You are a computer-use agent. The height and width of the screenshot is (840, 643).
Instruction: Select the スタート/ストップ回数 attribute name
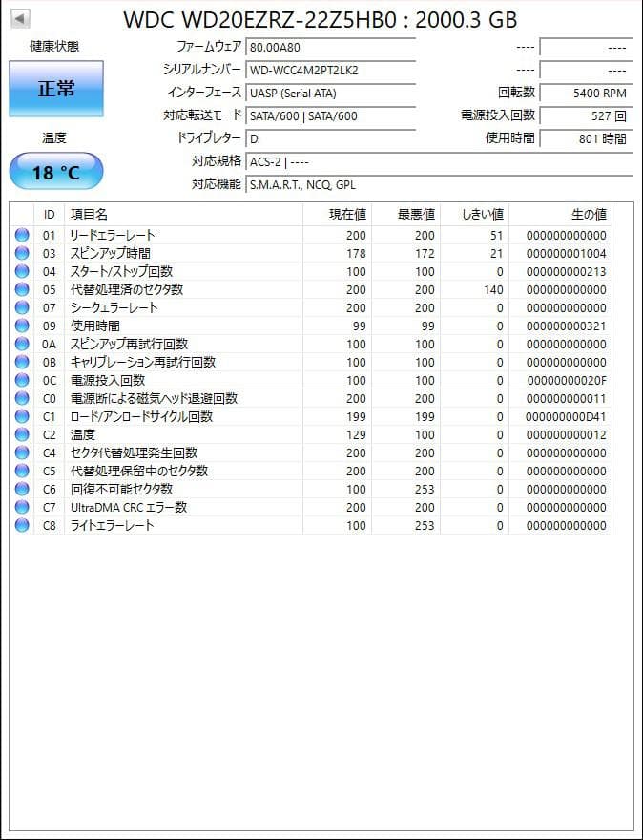(x=121, y=271)
